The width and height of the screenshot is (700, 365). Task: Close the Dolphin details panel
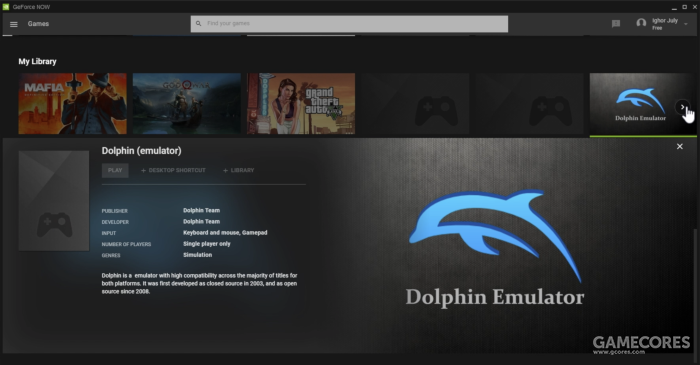tap(679, 146)
